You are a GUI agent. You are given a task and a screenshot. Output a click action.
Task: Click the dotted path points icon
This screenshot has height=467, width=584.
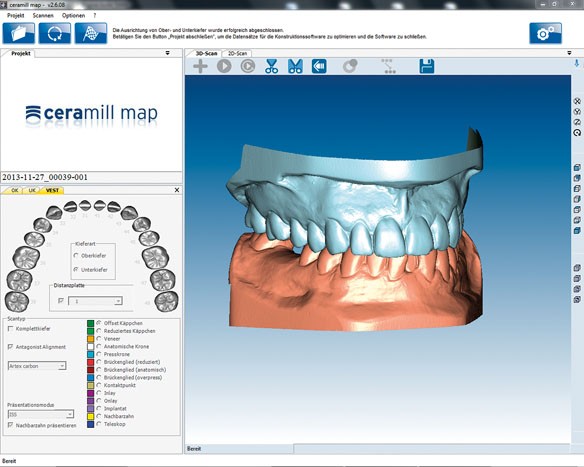pyautogui.click(x=388, y=66)
